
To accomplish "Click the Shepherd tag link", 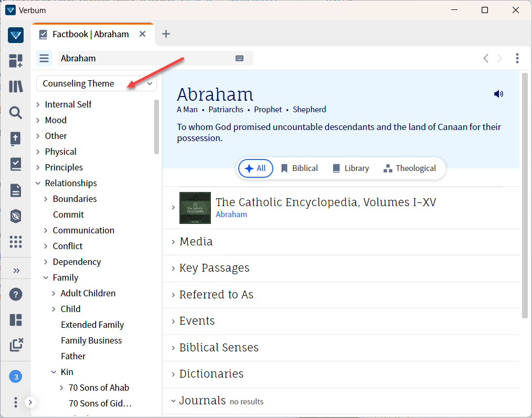I will click(x=309, y=110).
